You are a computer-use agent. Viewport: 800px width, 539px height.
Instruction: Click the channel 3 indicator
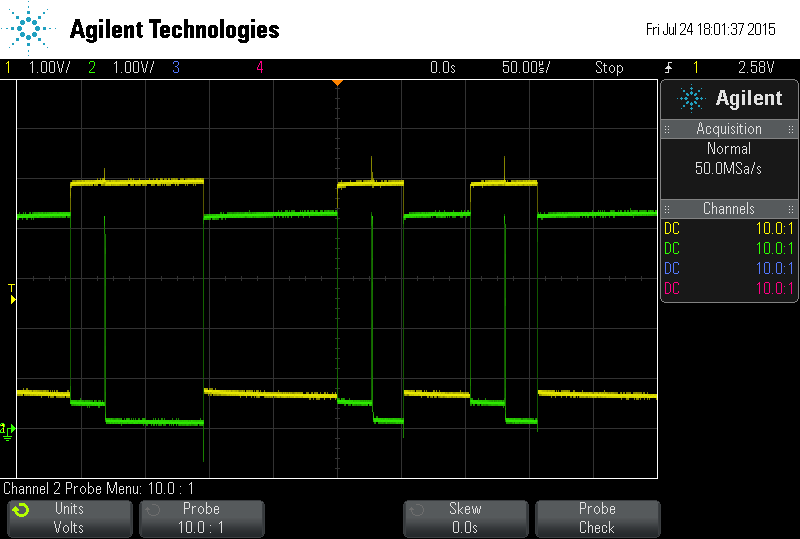(x=176, y=67)
